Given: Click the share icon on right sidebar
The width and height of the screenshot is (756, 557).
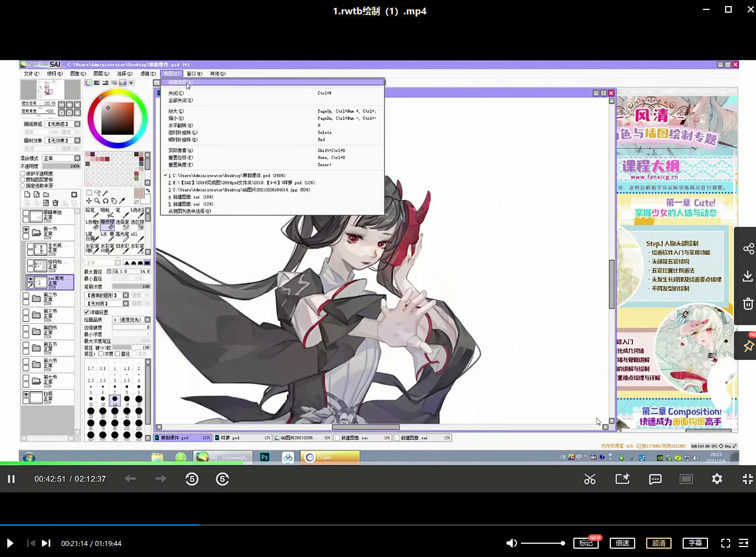Looking at the screenshot, I should click(748, 248).
